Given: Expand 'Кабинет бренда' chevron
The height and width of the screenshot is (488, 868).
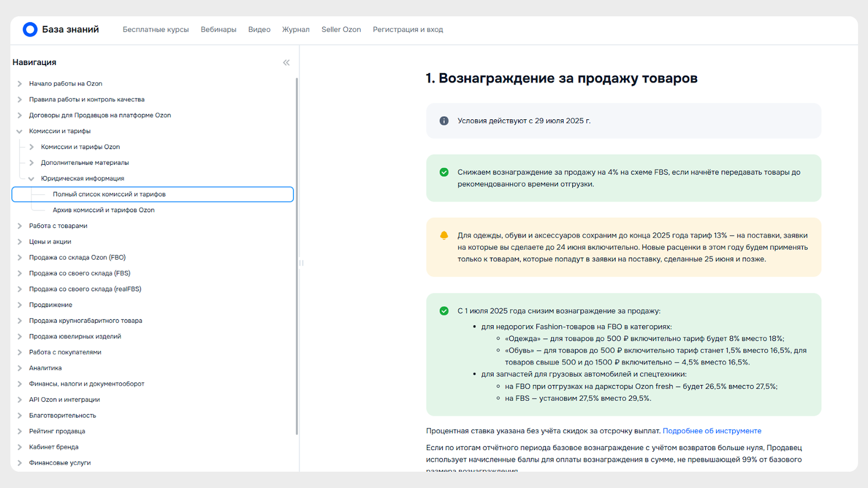Looking at the screenshot, I should pyautogui.click(x=20, y=447).
